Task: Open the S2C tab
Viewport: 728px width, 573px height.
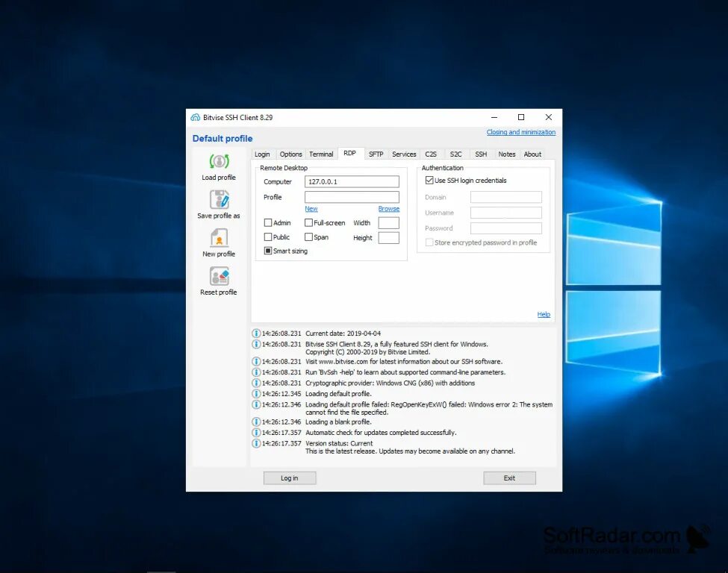Action: [456, 154]
